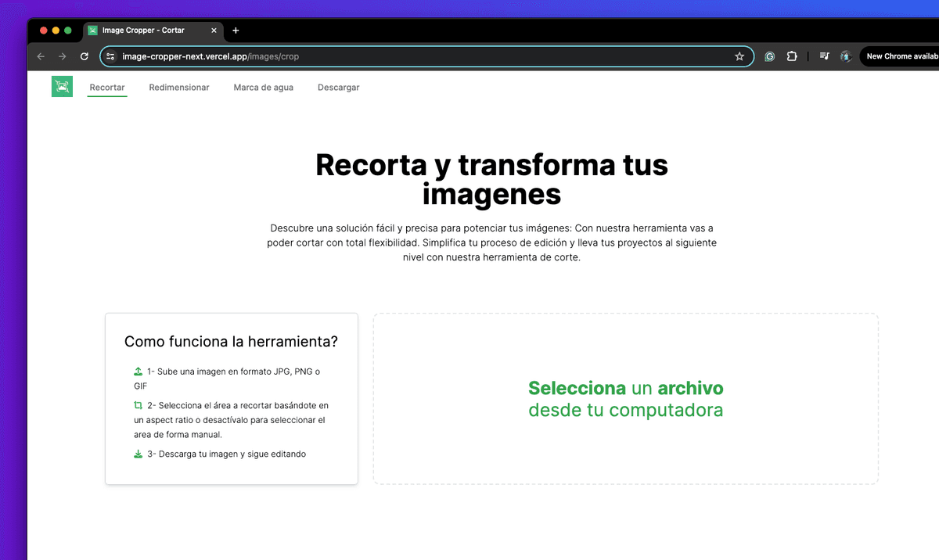The width and height of the screenshot is (939, 560).
Task: View site information icon in address bar
Action: (110, 56)
